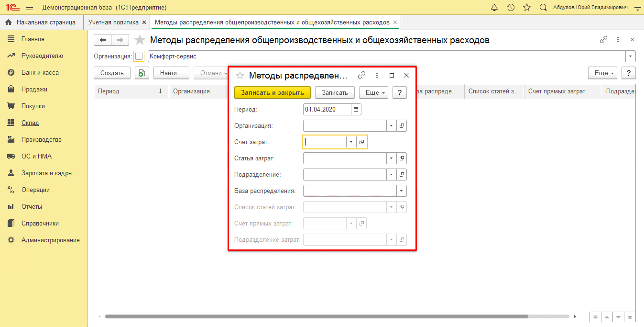Click the Организация input field in dialog
Image resolution: width=644 pixels, height=327 pixels.
click(x=344, y=126)
